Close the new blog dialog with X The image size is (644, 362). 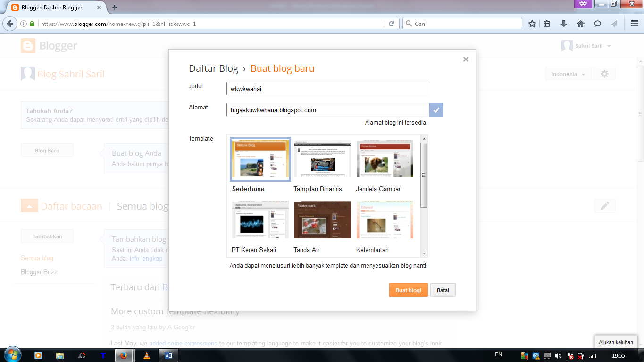[466, 59]
